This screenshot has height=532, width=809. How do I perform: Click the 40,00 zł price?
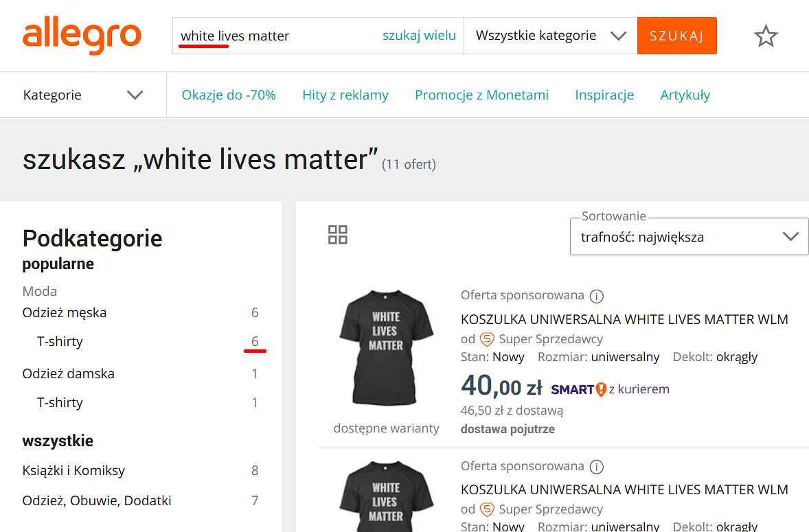[501, 386]
